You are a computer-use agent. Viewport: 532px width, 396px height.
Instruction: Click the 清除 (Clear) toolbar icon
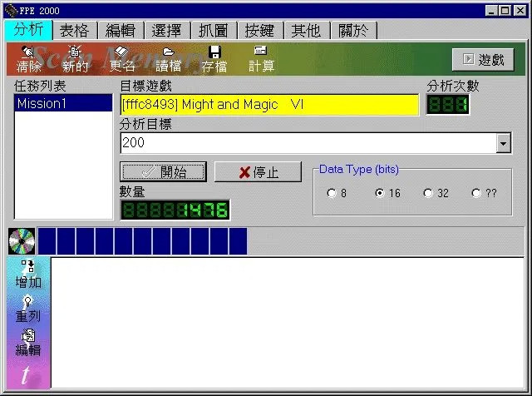coord(29,59)
